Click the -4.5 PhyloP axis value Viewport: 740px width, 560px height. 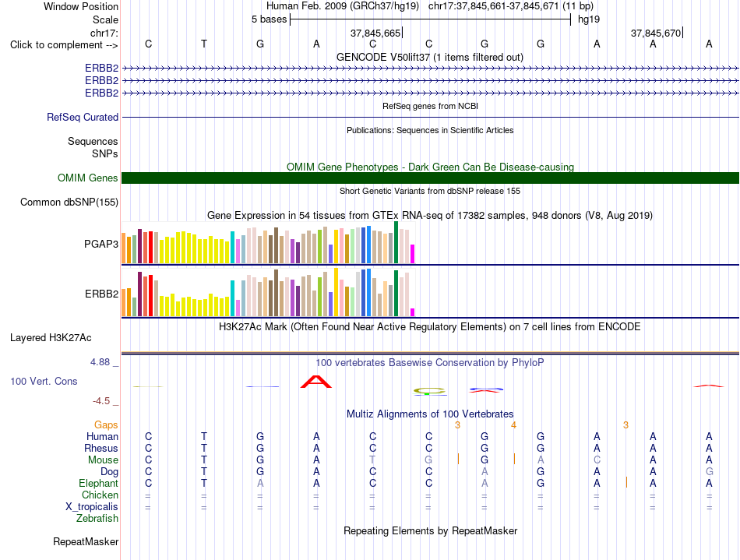(101, 401)
